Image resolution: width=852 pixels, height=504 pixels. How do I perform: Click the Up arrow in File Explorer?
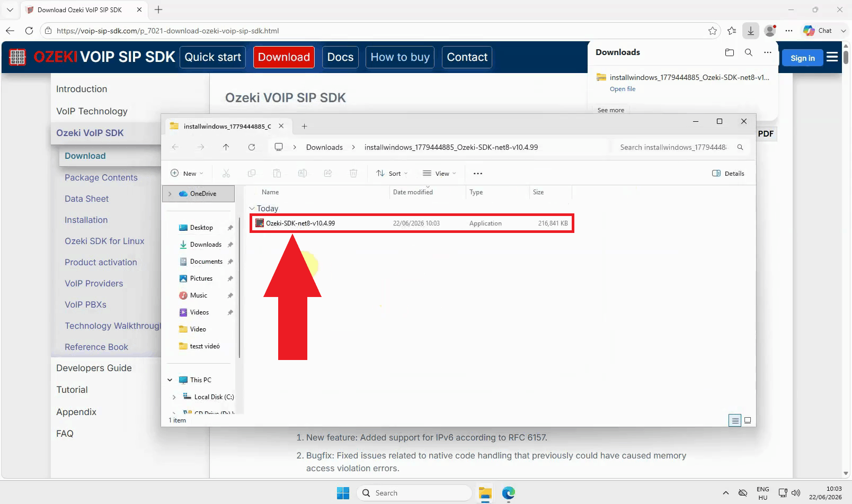click(x=226, y=147)
